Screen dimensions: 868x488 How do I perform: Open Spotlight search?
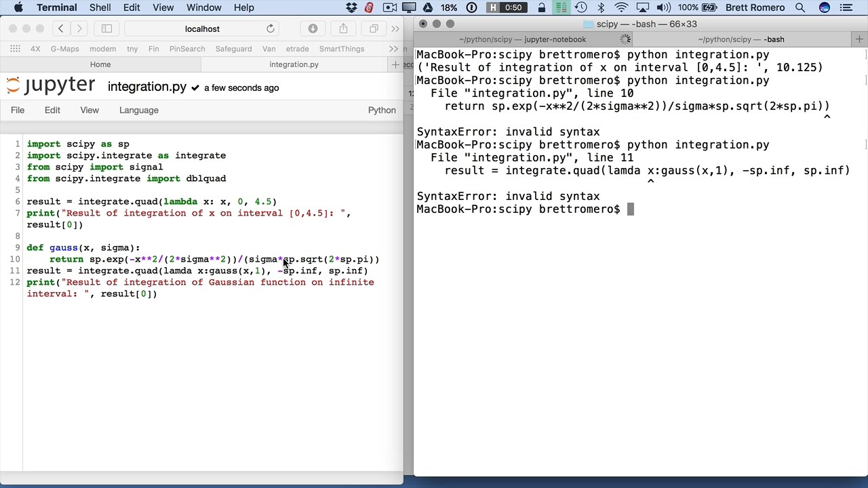pyautogui.click(x=800, y=7)
